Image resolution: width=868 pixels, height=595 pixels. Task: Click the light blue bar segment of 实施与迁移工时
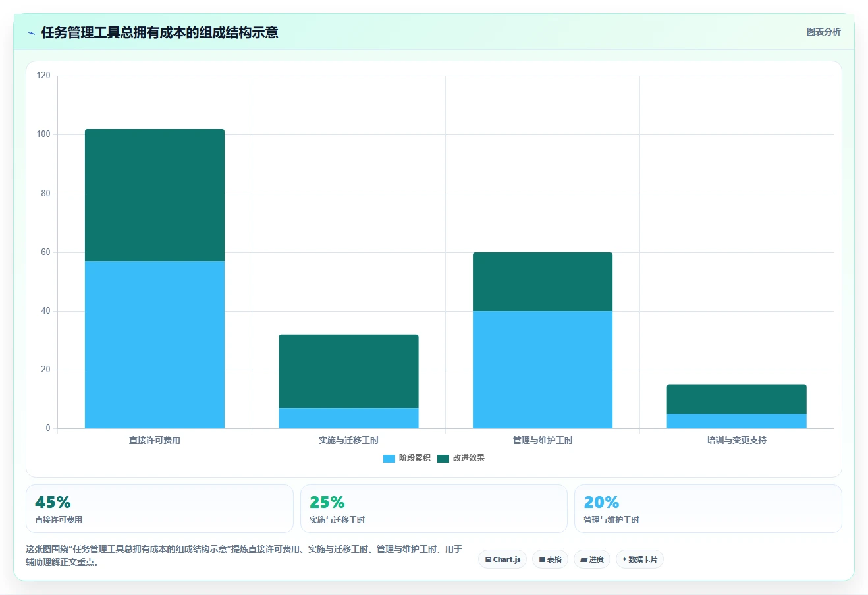[348, 418]
